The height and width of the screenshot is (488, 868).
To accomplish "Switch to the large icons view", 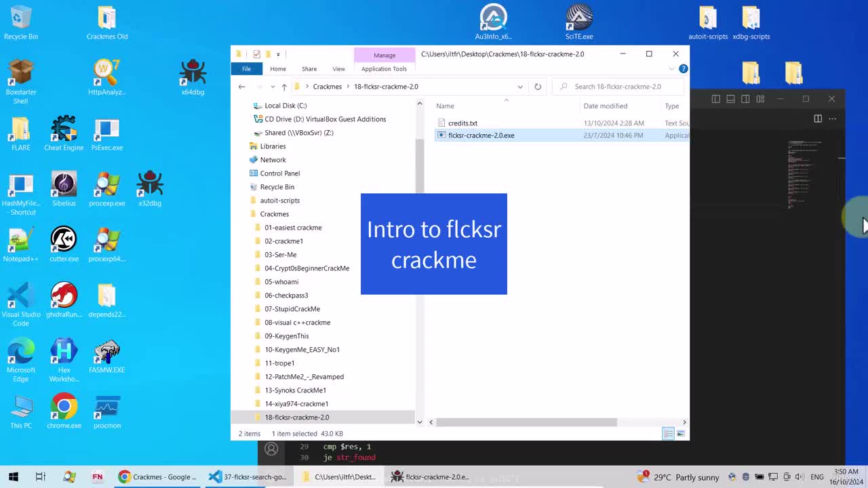I will point(681,434).
